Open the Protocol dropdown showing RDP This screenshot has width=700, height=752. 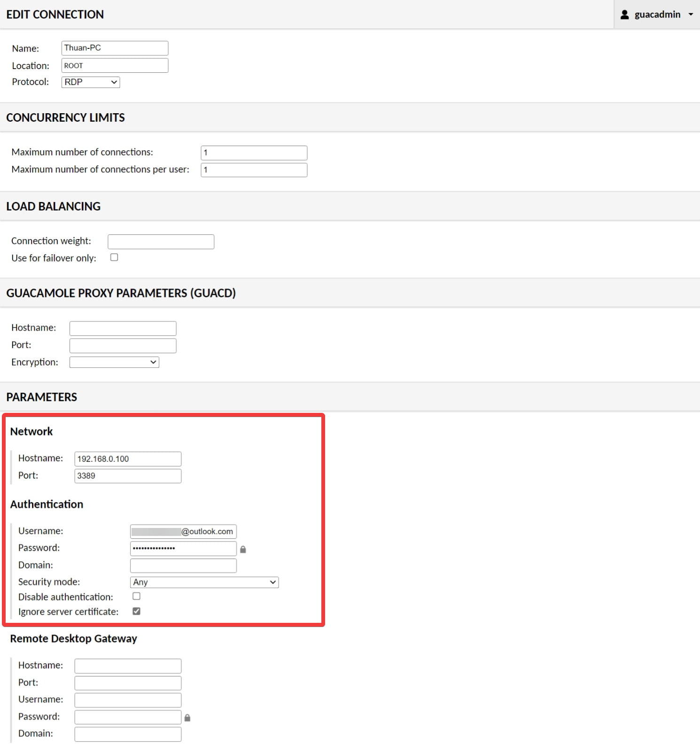click(x=91, y=82)
